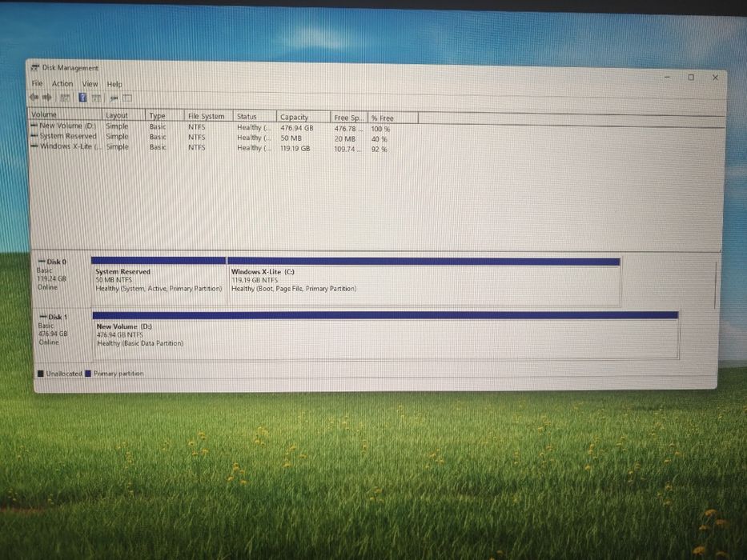
Task: Click the Settings view toolbar icon
Action: 127,98
